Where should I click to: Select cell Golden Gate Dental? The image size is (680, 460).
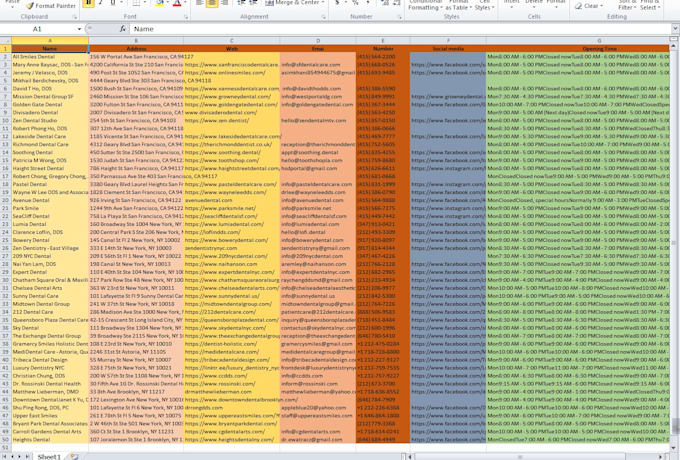(x=50, y=104)
